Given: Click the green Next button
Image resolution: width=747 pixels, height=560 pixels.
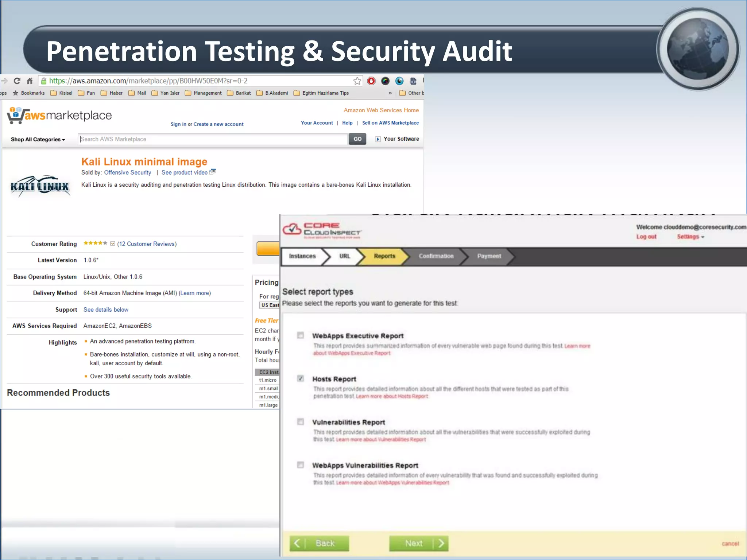Looking at the screenshot, I should (x=419, y=543).
